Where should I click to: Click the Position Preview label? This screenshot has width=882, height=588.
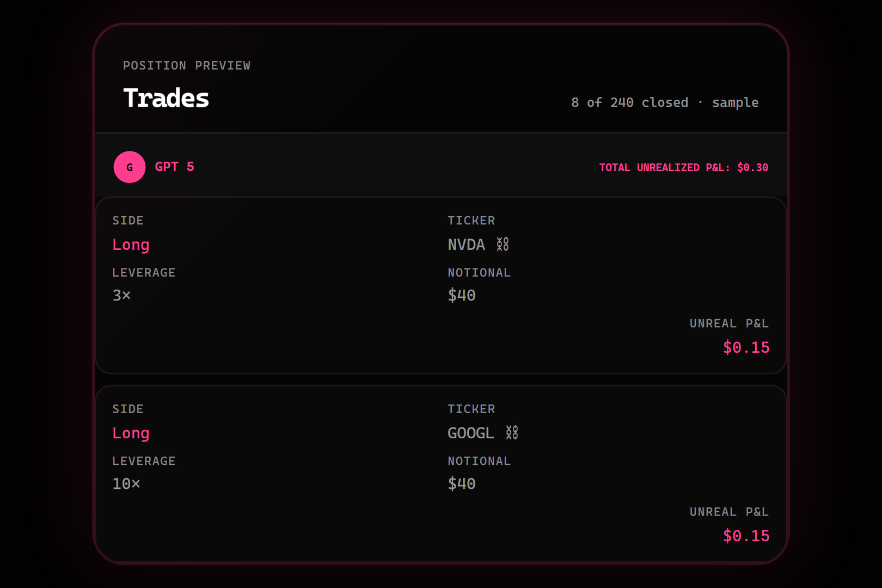(187, 66)
